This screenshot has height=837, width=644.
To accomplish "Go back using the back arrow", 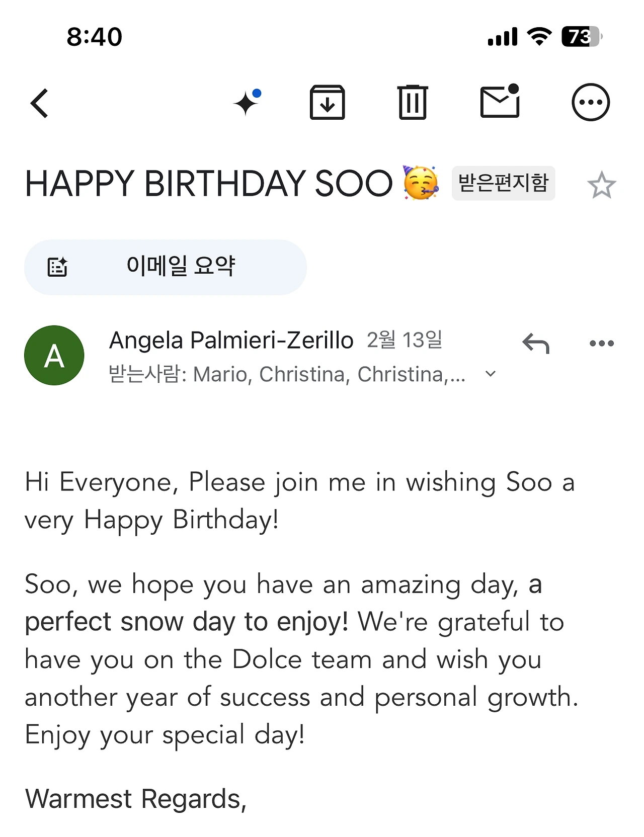I will point(40,103).
